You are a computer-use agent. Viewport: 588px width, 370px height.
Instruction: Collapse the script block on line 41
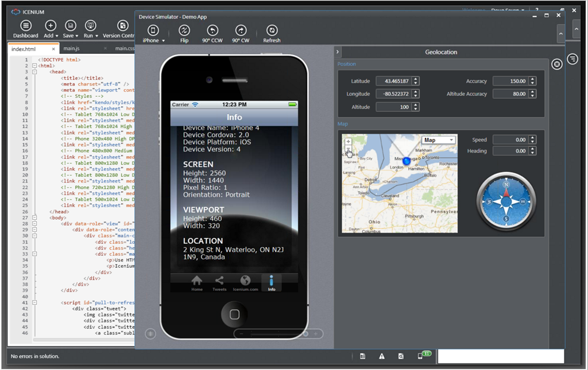click(34, 302)
